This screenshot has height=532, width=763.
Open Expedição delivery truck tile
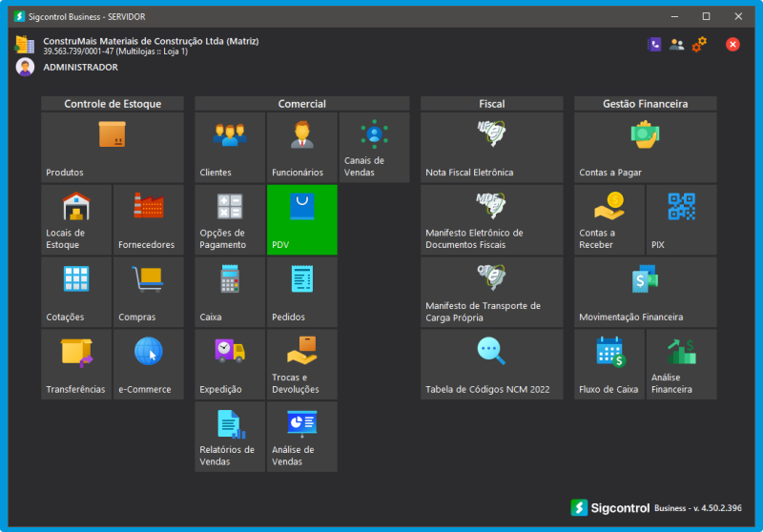(x=230, y=364)
